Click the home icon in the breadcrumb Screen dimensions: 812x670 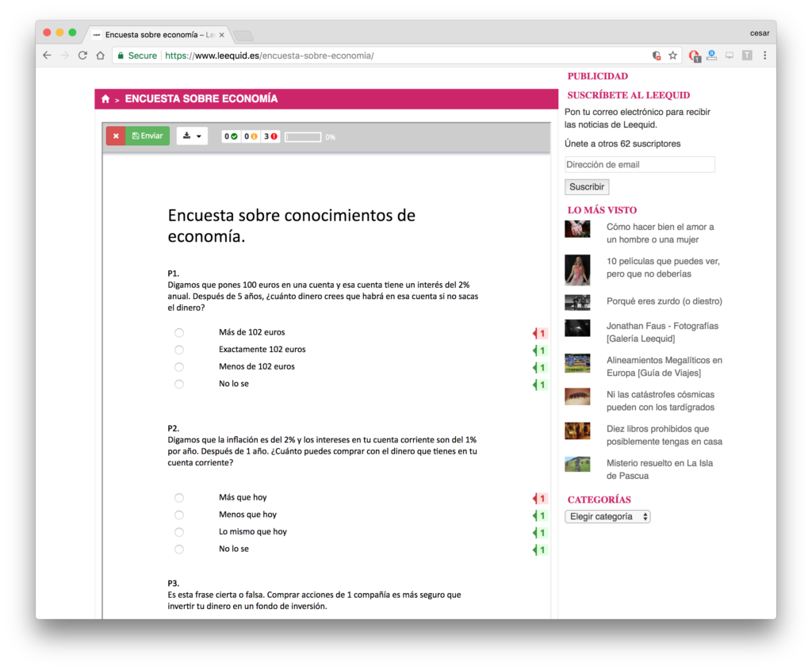[105, 99]
